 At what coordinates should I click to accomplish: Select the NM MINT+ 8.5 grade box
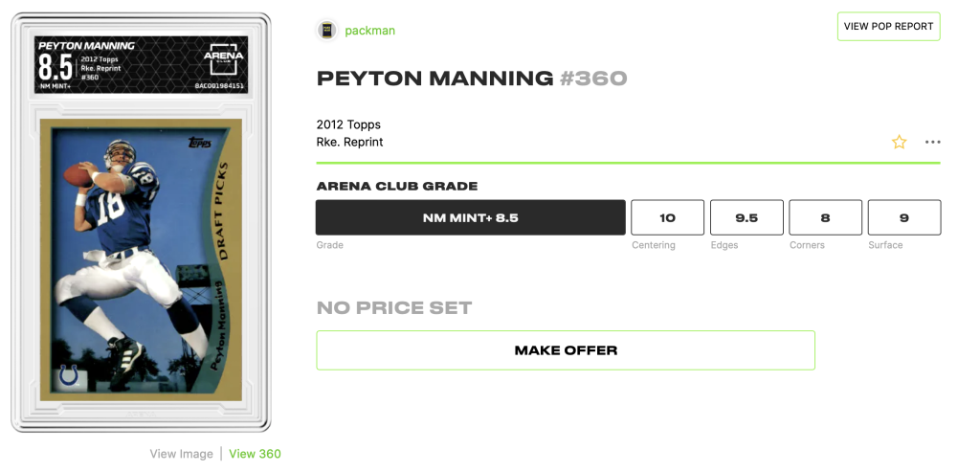[471, 217]
